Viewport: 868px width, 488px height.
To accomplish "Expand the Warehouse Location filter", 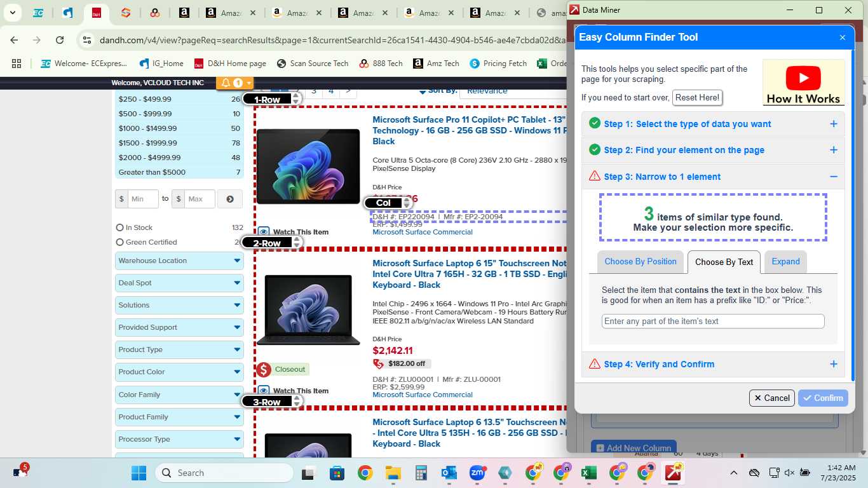I will (x=179, y=261).
